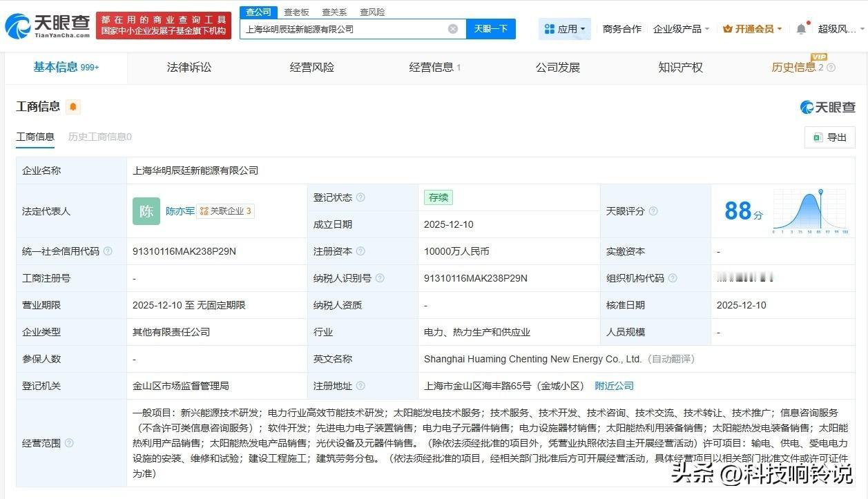Expand the 企业级产品 dropdown
868x499 pixels.
pos(682,29)
